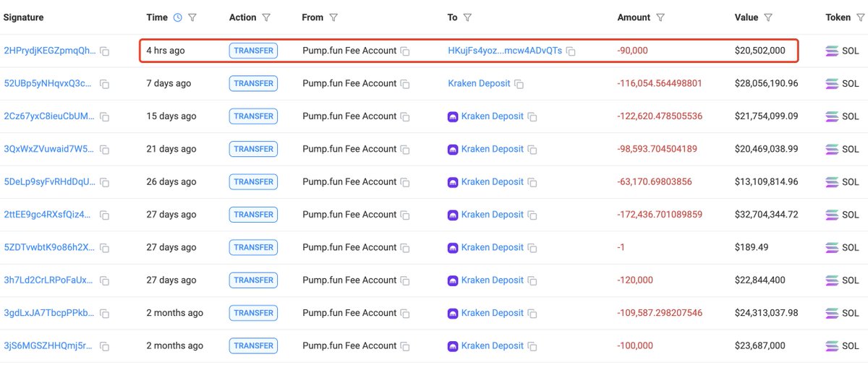Select the value $22,844,400
This screenshot has height=365, width=868.
[x=760, y=280]
